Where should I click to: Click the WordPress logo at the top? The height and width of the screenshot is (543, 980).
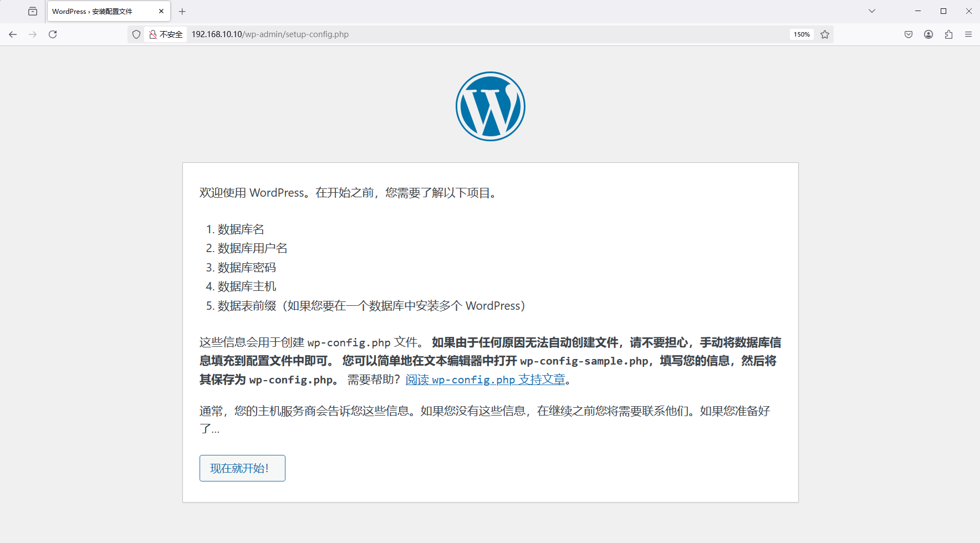(490, 106)
